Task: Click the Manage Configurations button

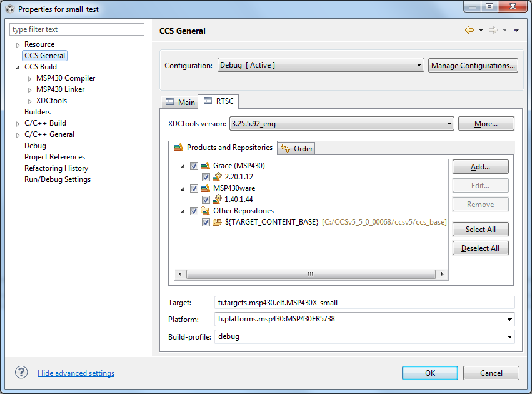Action: click(473, 65)
